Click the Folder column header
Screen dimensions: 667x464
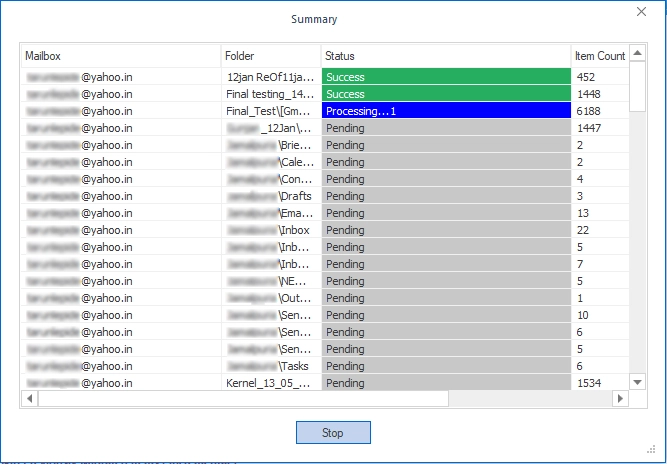[x=271, y=56]
